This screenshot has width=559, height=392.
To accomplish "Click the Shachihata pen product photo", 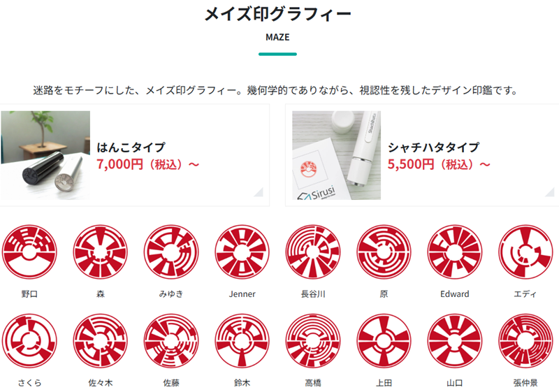I will pyautogui.click(x=336, y=155).
